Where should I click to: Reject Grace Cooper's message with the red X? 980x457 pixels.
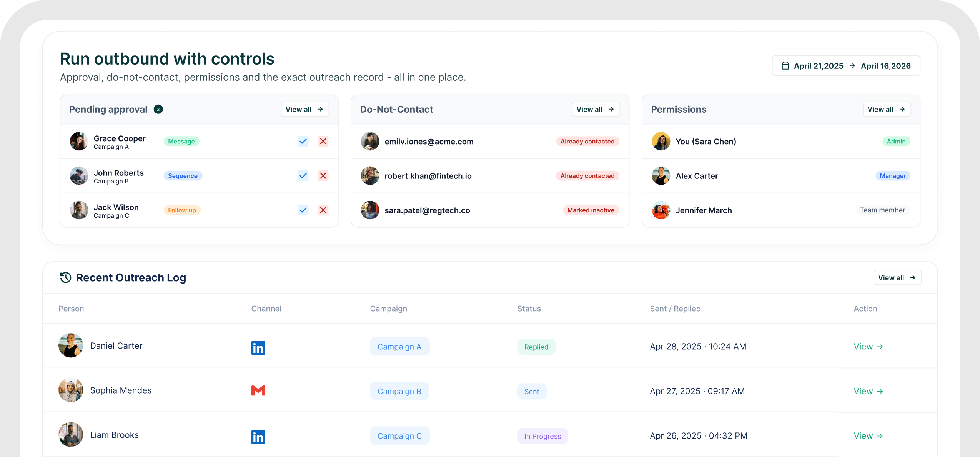coord(323,141)
